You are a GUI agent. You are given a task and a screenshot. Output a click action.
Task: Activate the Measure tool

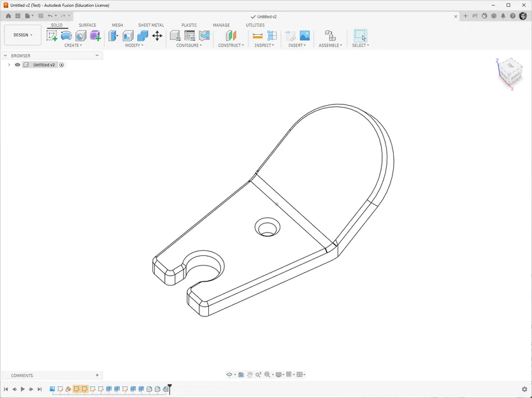(x=257, y=36)
